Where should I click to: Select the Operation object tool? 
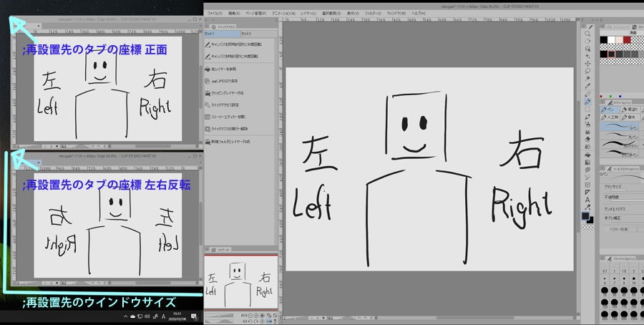(587, 49)
